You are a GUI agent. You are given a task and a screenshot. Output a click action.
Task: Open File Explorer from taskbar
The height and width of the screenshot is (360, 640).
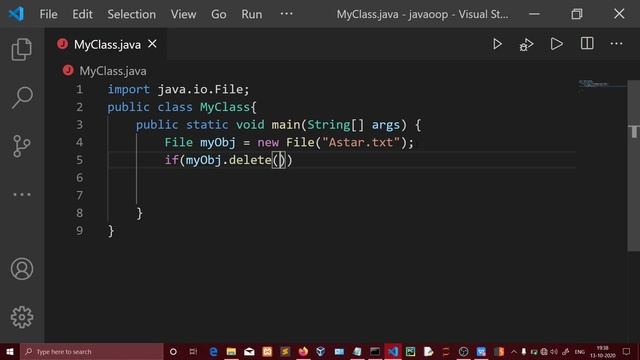point(231,351)
